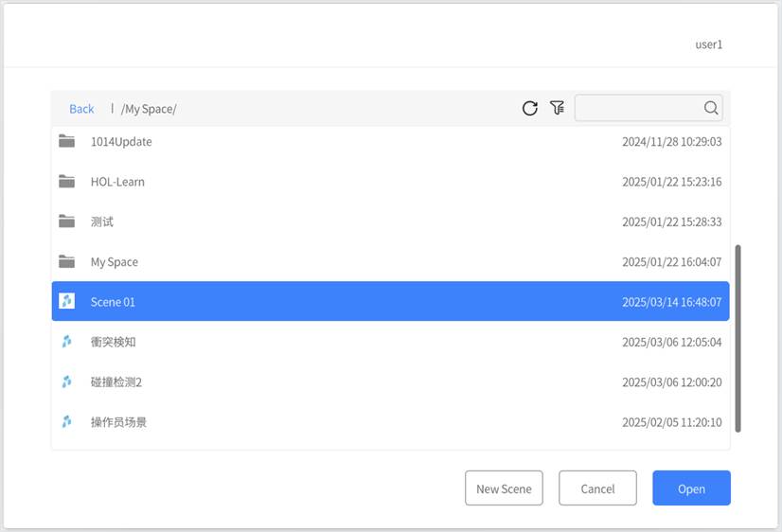Click the folder icon beside 测试
This screenshot has height=532, width=782.
click(66, 222)
